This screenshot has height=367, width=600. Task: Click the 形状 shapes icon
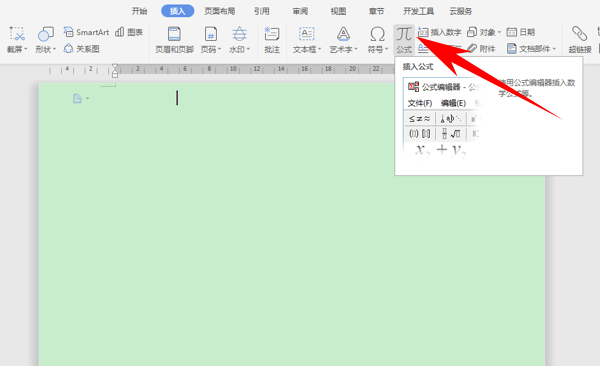coord(45,34)
